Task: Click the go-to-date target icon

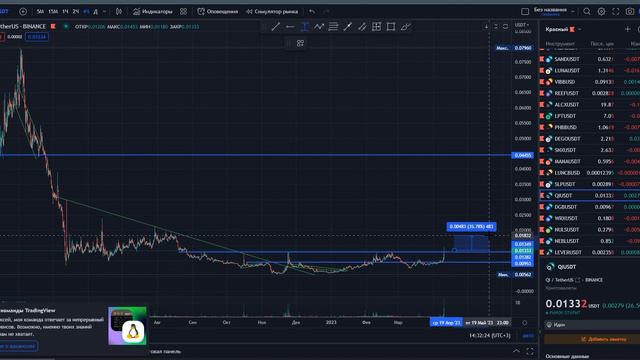Action: tap(525, 322)
